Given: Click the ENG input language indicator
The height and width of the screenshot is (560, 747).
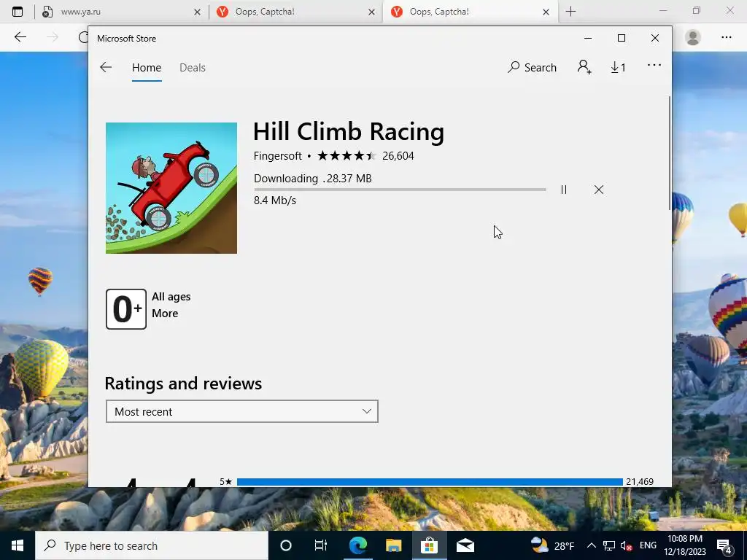Looking at the screenshot, I should [x=648, y=545].
